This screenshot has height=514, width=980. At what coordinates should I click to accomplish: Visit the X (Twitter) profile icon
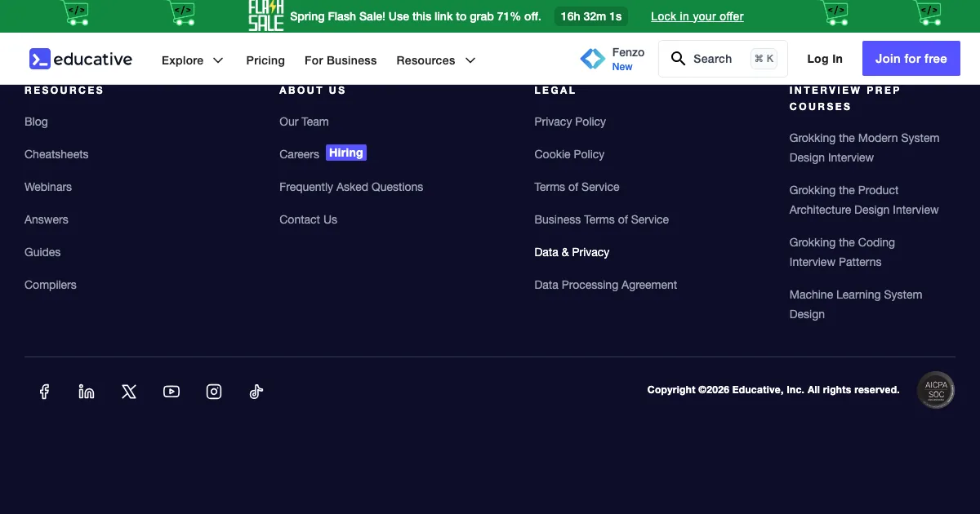(x=129, y=392)
